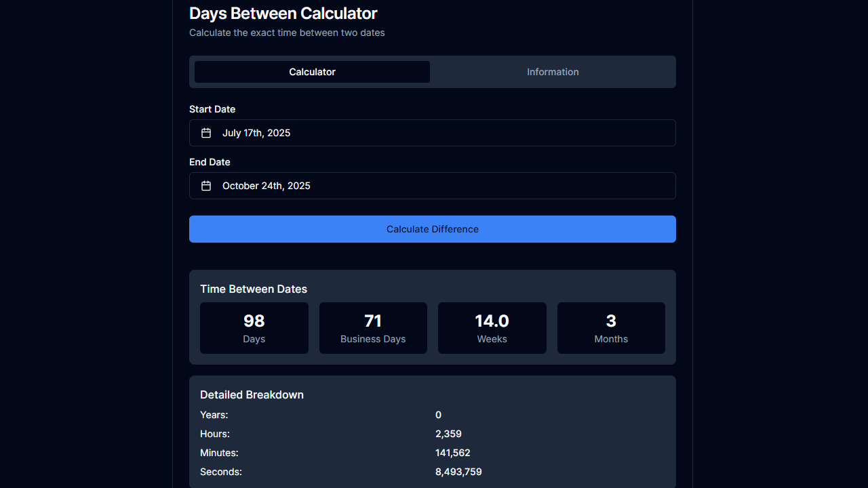
Task: Click the Hours: label in the breakdown
Action: (x=215, y=434)
